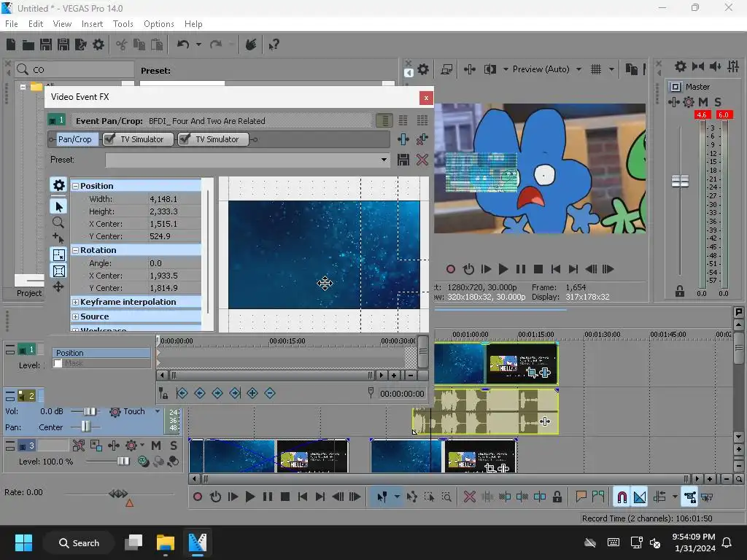Screen dimensions: 747x560
Task: Click the Plug-In Chain icon in Video Event FX
Action: pyautogui.click(x=403, y=139)
